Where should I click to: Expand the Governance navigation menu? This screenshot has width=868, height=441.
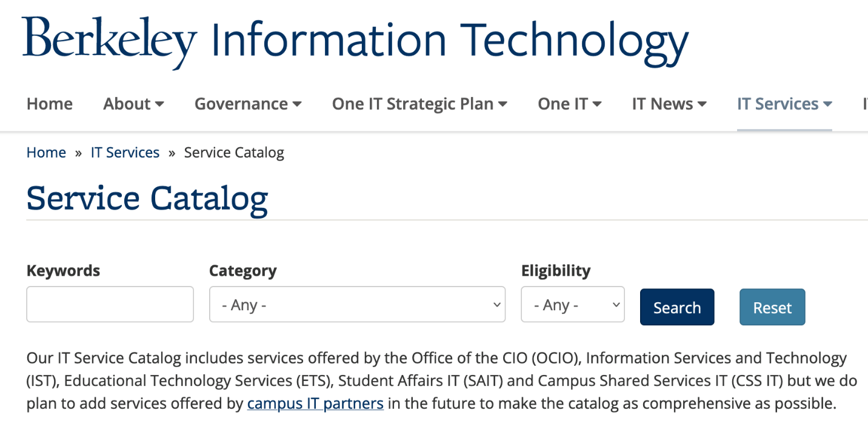tap(248, 104)
